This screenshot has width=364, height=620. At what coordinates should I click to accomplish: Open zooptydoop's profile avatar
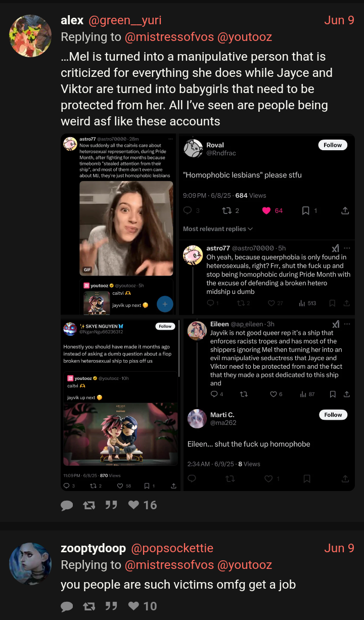point(30,563)
